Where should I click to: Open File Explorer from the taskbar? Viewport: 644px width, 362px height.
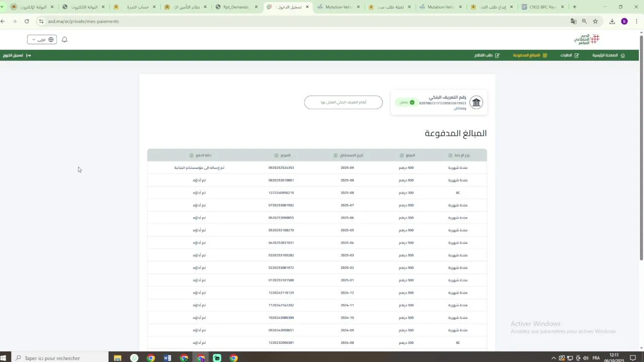pos(118,358)
